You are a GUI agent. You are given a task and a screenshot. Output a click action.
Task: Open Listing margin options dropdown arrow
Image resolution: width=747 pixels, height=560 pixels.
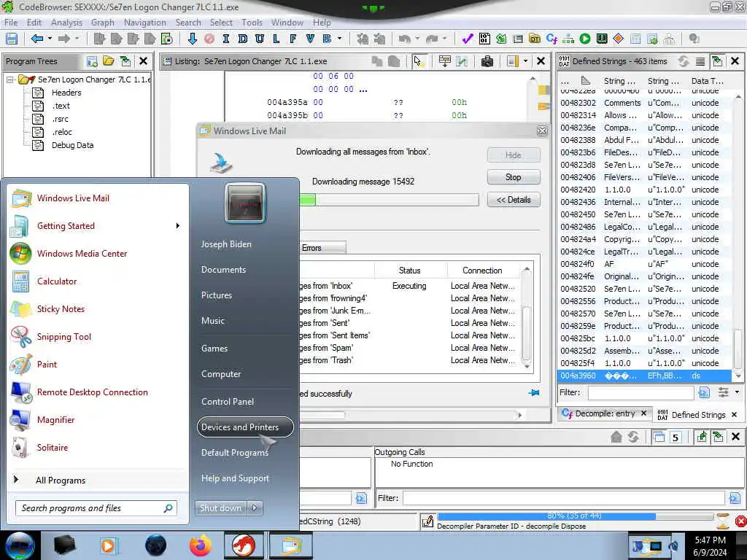[525, 61]
